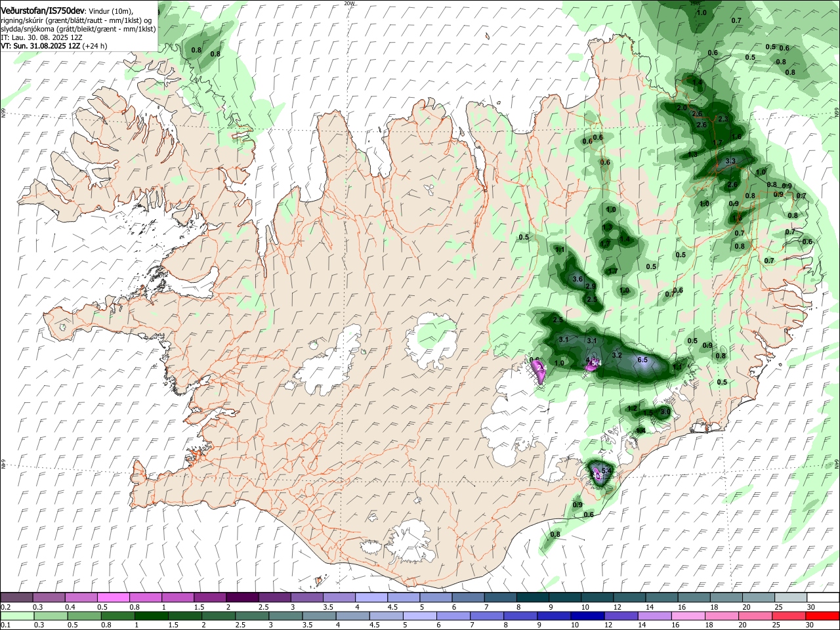The height and width of the screenshot is (630, 840).
Task: Click the dark teal upper swatch between 8 and 9
Action: (532, 597)
